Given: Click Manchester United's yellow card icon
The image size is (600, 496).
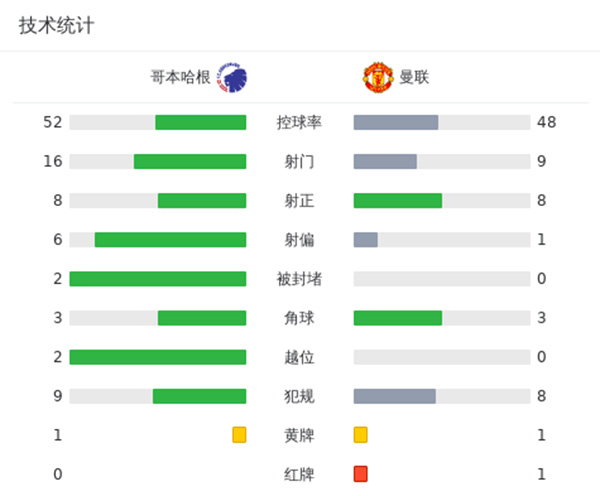Looking at the screenshot, I should pyautogui.click(x=360, y=435).
